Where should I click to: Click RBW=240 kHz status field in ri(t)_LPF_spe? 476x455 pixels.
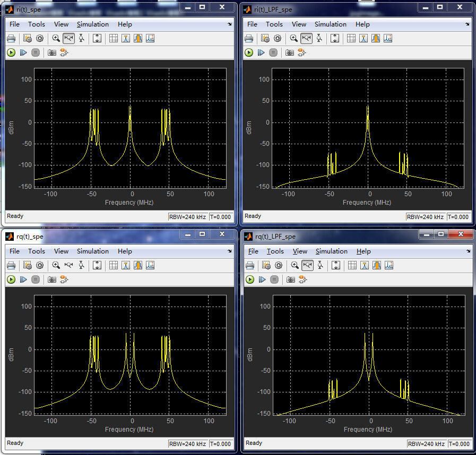point(426,217)
